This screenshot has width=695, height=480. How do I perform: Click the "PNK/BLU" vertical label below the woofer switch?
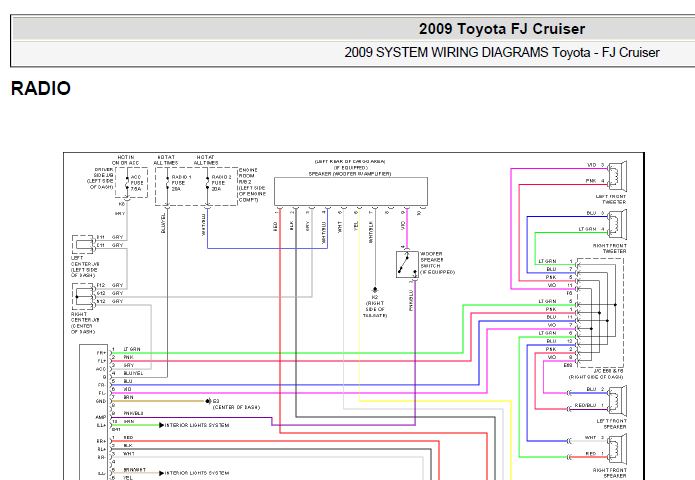[411, 300]
